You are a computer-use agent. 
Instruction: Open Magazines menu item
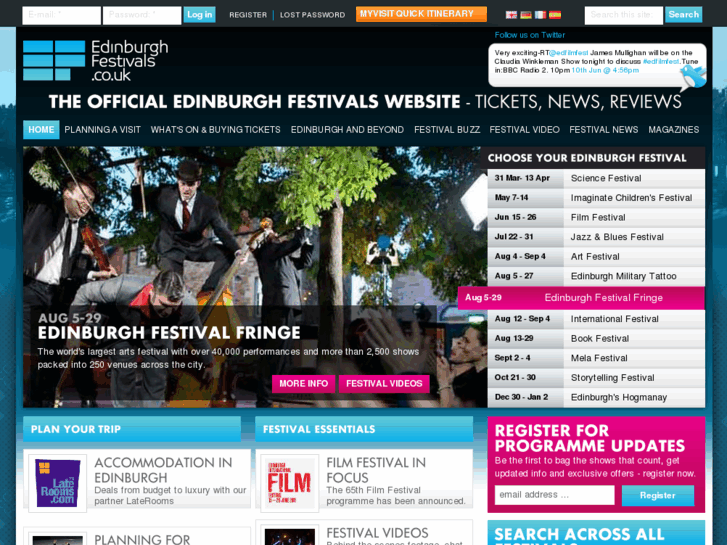(674, 130)
